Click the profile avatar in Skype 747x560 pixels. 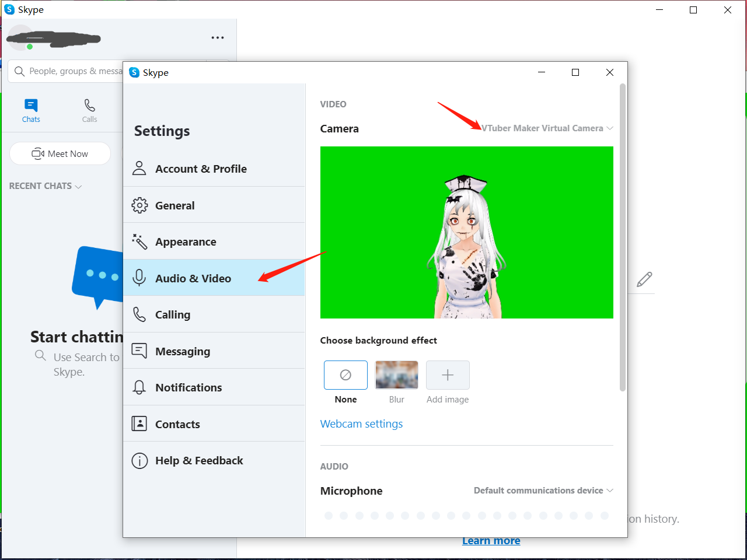[x=21, y=38]
